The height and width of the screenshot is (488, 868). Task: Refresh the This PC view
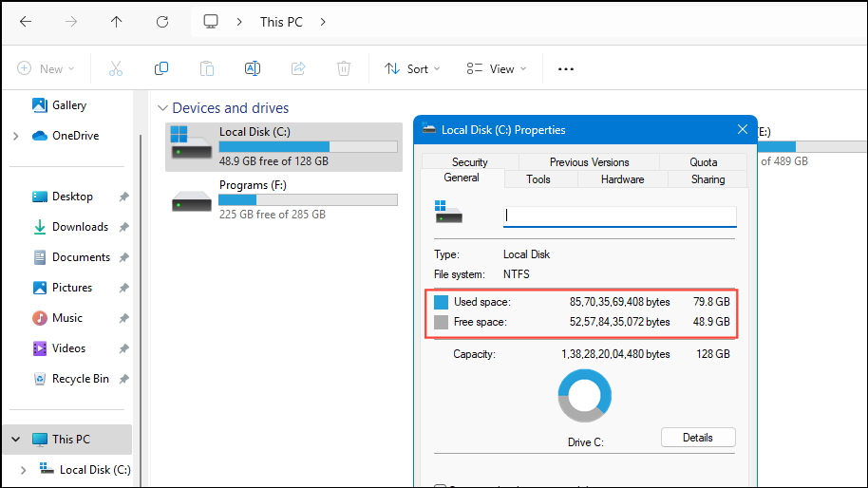point(162,22)
